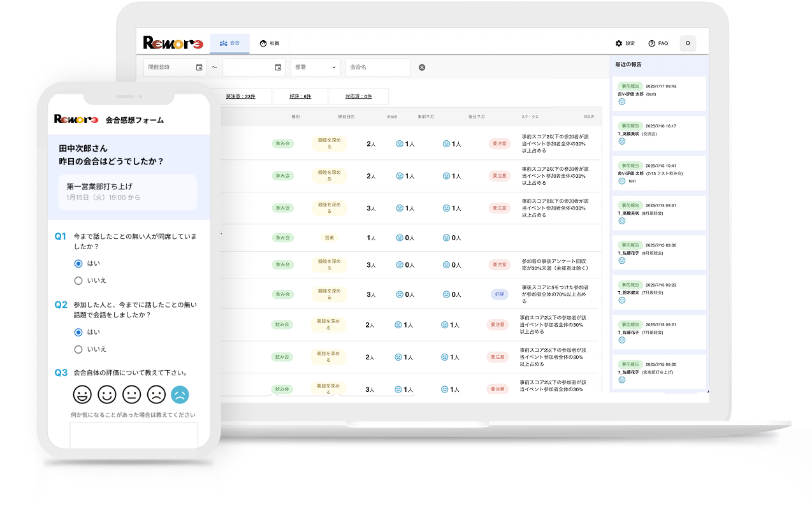
Task: Filter by 要注意：23件 link
Action: [241, 96]
